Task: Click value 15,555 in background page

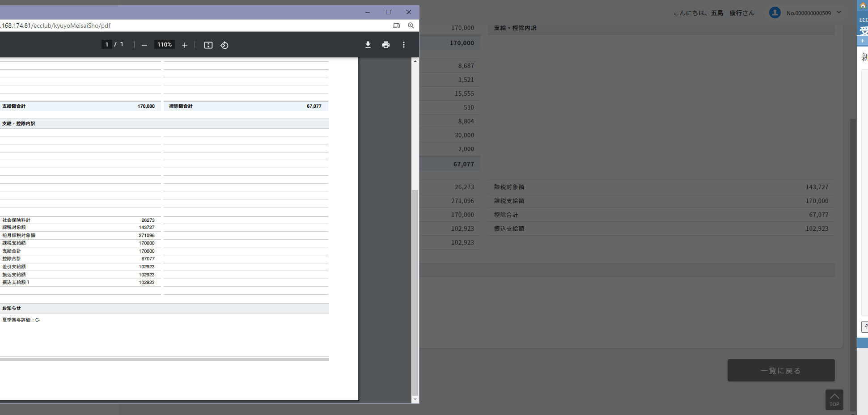Action: (464, 93)
